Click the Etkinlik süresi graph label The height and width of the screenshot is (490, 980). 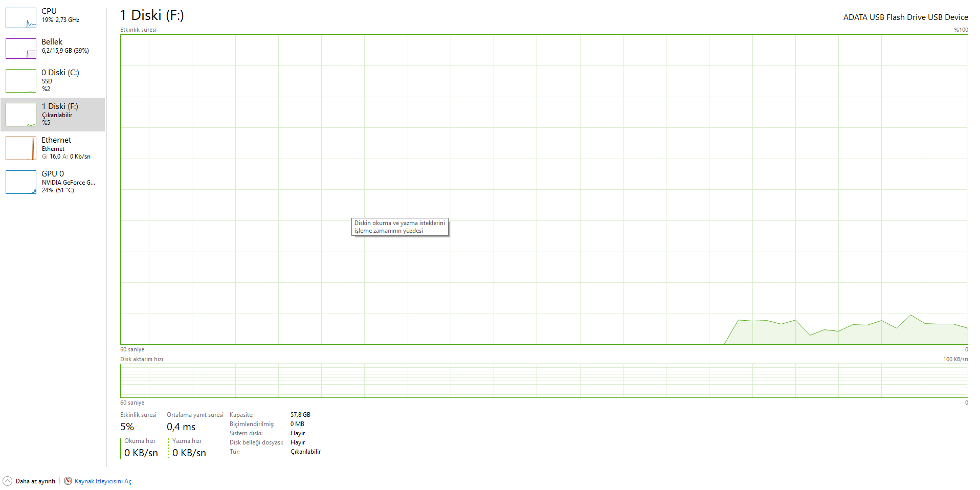pos(139,30)
